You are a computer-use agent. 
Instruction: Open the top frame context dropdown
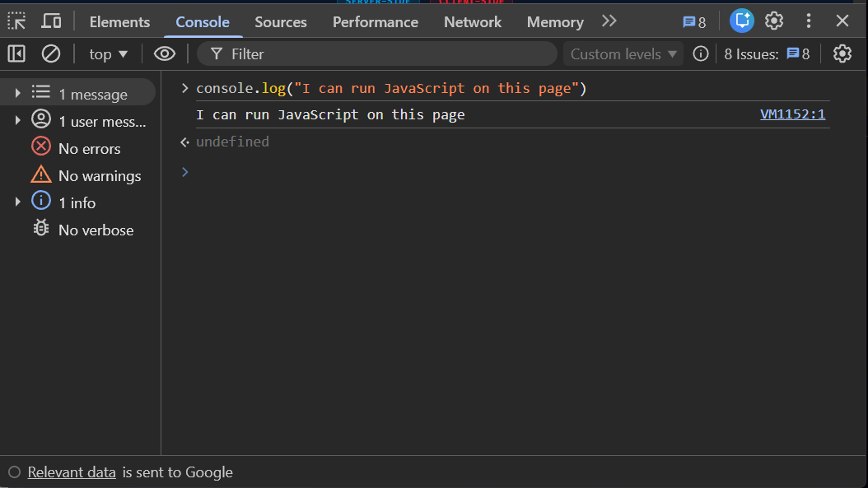point(108,53)
